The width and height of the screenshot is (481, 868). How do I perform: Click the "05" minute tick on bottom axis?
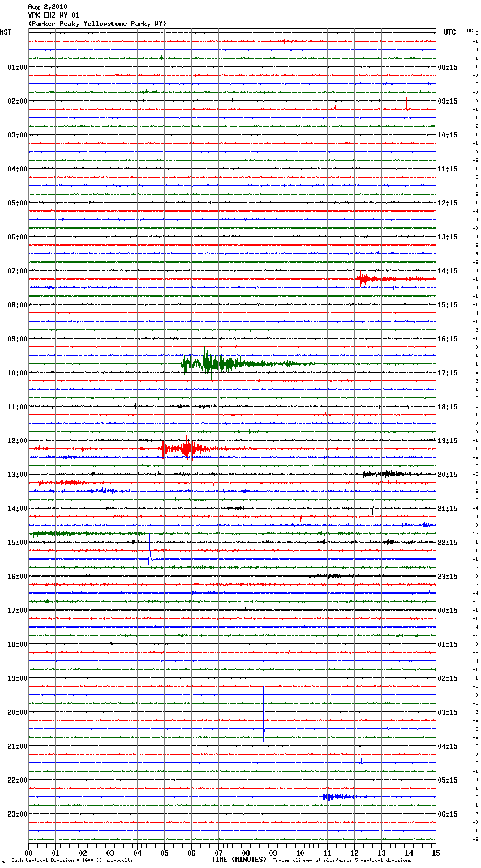tap(164, 853)
